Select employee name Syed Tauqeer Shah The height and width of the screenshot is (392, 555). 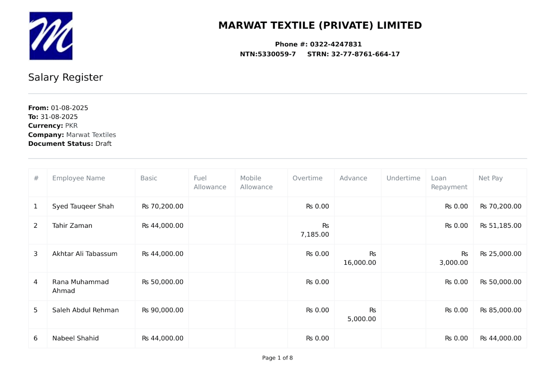(83, 207)
